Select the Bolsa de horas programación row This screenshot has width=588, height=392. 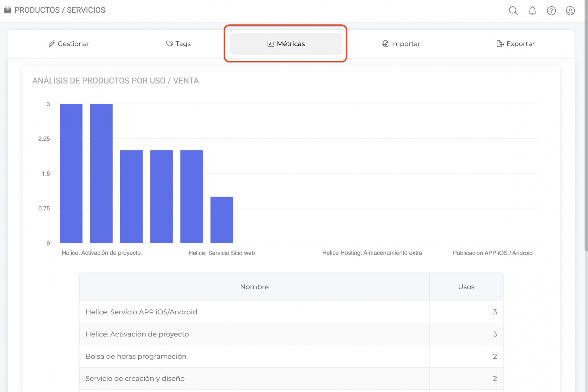[x=291, y=356]
